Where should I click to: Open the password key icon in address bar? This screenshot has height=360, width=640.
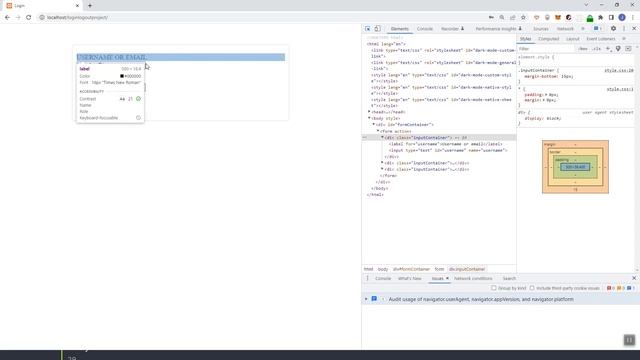(491, 18)
